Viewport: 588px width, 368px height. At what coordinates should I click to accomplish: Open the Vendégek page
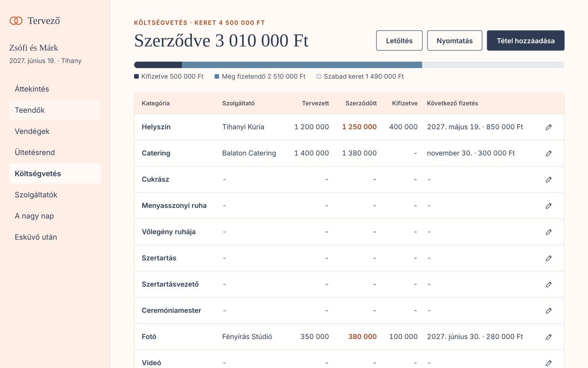[x=55, y=131]
